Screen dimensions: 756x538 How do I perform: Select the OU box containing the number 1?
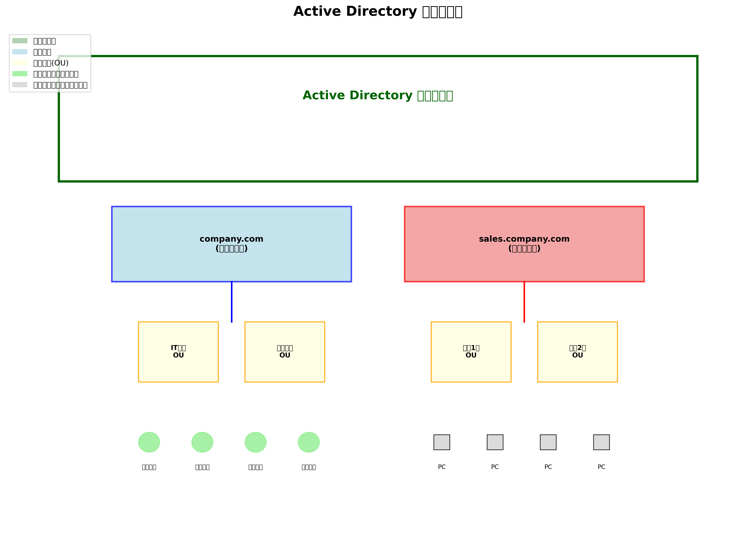[471, 352]
